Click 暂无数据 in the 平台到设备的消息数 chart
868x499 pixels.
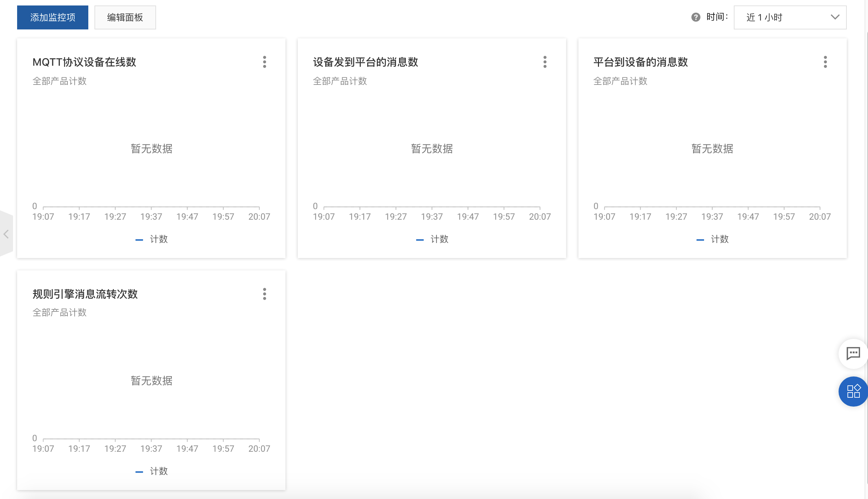click(712, 149)
